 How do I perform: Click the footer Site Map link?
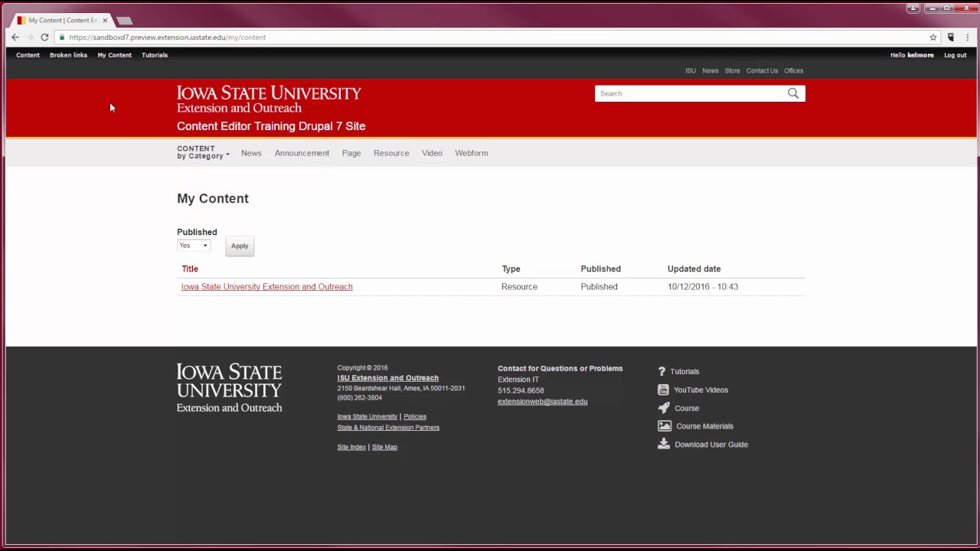[384, 447]
